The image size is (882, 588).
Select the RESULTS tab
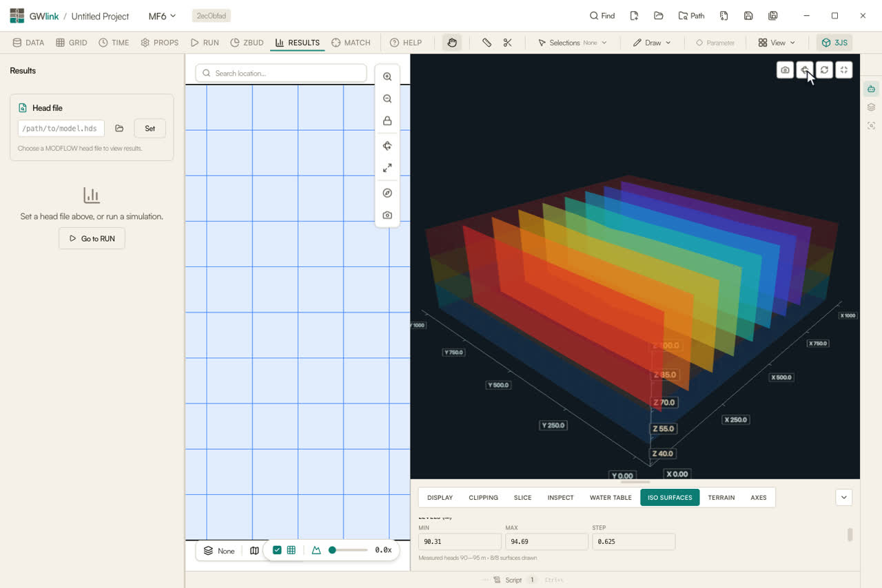coord(297,43)
